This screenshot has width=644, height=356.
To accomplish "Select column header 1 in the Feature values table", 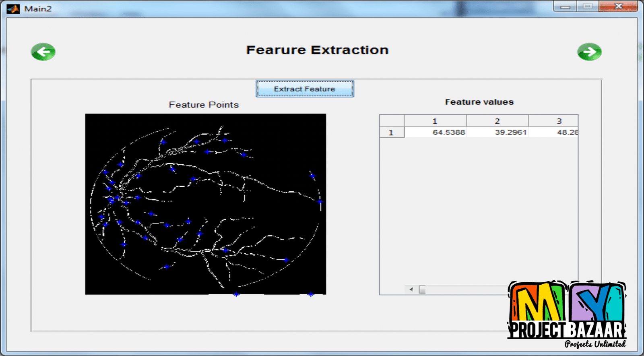I will [x=435, y=121].
